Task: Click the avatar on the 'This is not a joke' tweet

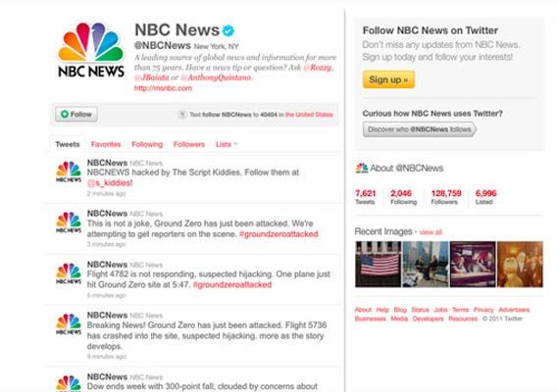Action: tap(69, 222)
